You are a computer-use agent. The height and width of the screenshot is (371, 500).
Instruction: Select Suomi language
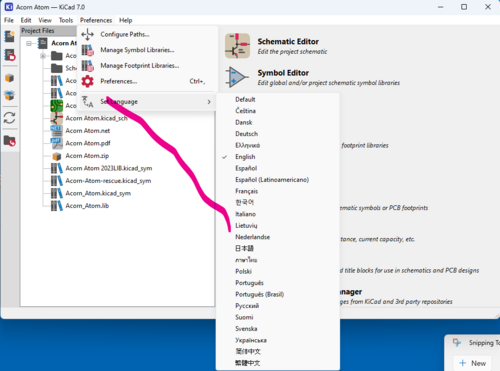pos(278,317)
